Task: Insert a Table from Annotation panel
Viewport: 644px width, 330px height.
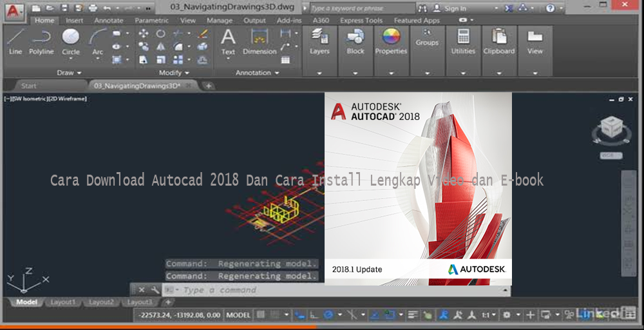Action: 285,60
